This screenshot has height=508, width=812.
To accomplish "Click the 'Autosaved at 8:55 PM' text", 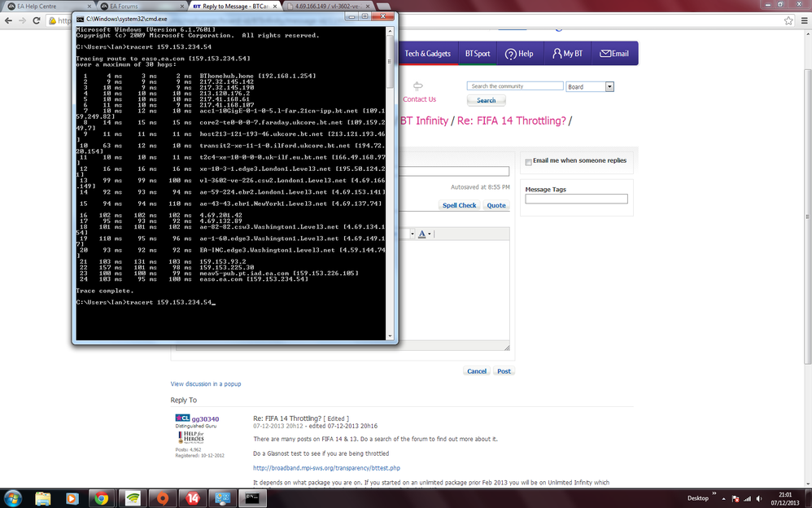I will coord(480,187).
